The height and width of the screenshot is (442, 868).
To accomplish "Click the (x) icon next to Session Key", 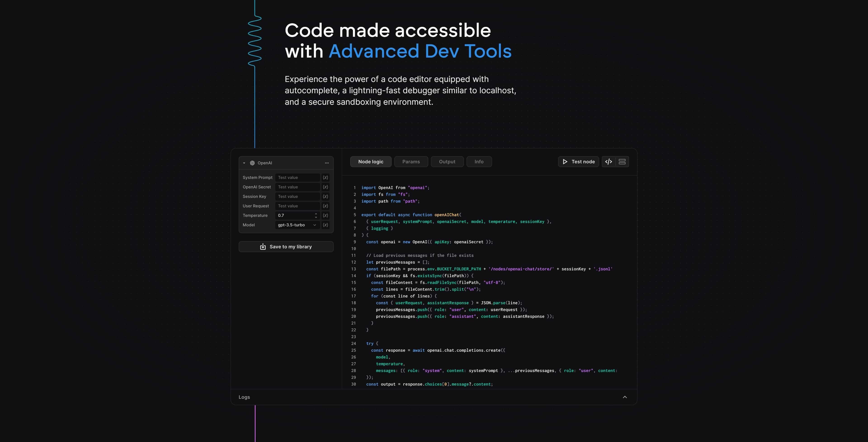I will pos(325,196).
